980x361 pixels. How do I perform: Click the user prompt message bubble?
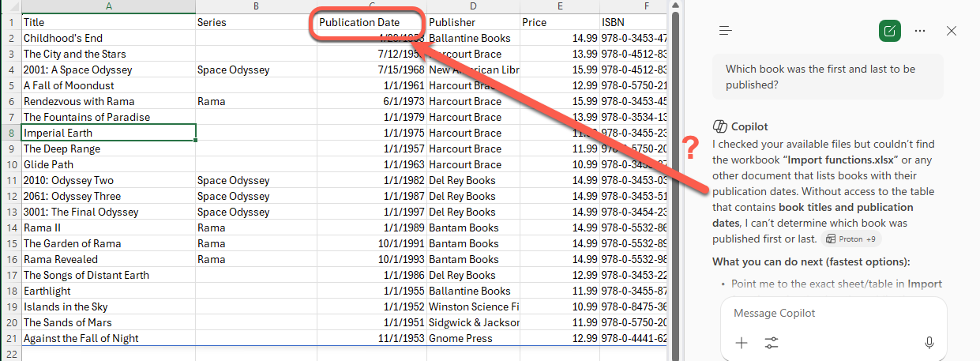pyautogui.click(x=828, y=77)
